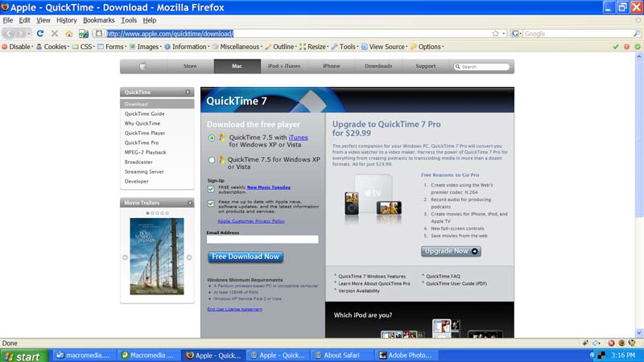Switch to macromedia taskbar item
The image size is (644, 362).
click(85, 356)
